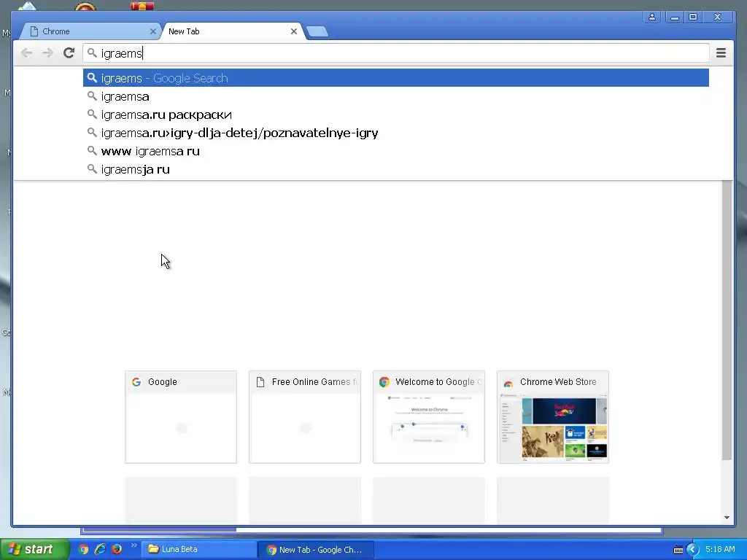Expand hidden system tray icons

click(x=693, y=550)
